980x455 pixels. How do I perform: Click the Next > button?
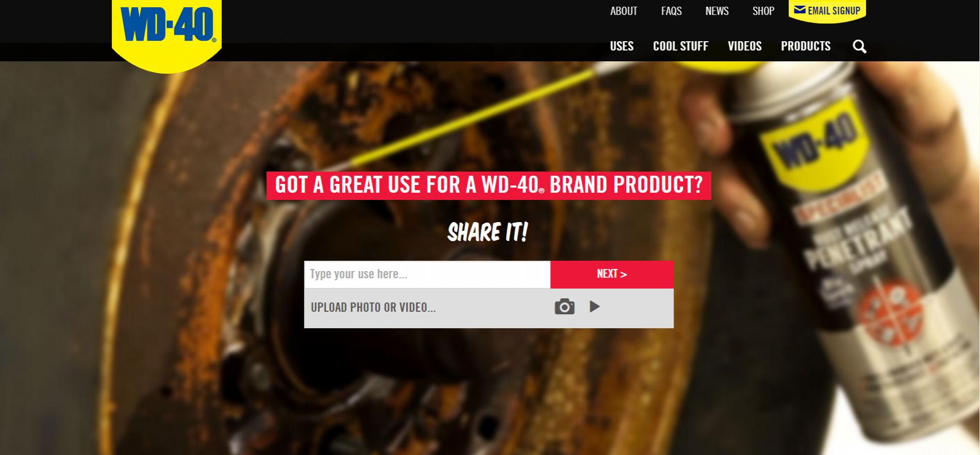pyautogui.click(x=612, y=274)
